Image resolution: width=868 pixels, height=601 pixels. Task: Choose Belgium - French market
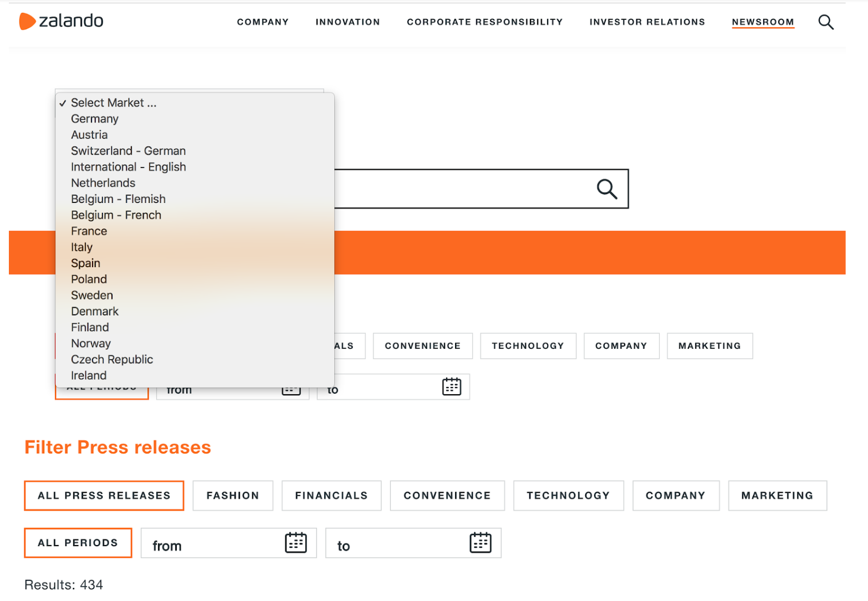click(x=195, y=215)
